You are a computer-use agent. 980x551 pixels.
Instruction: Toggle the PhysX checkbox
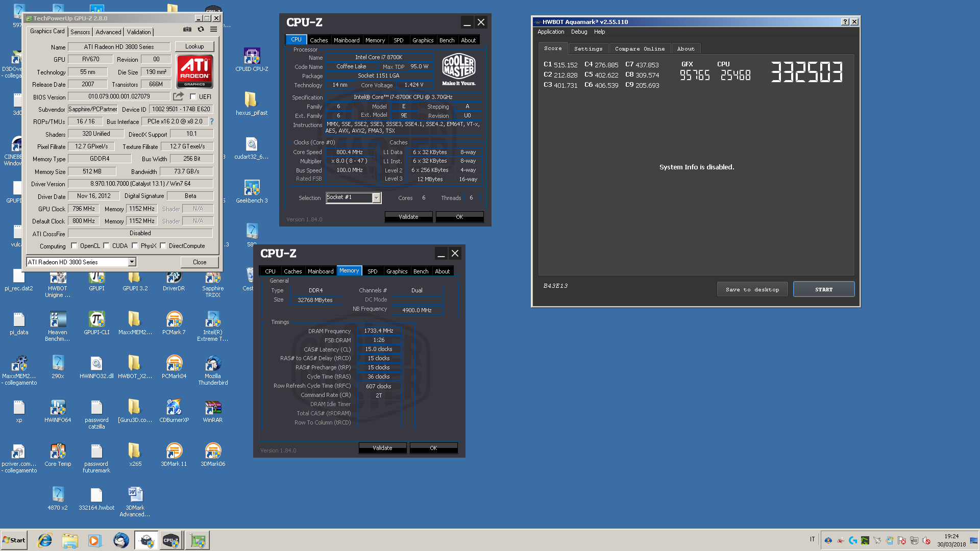(135, 245)
